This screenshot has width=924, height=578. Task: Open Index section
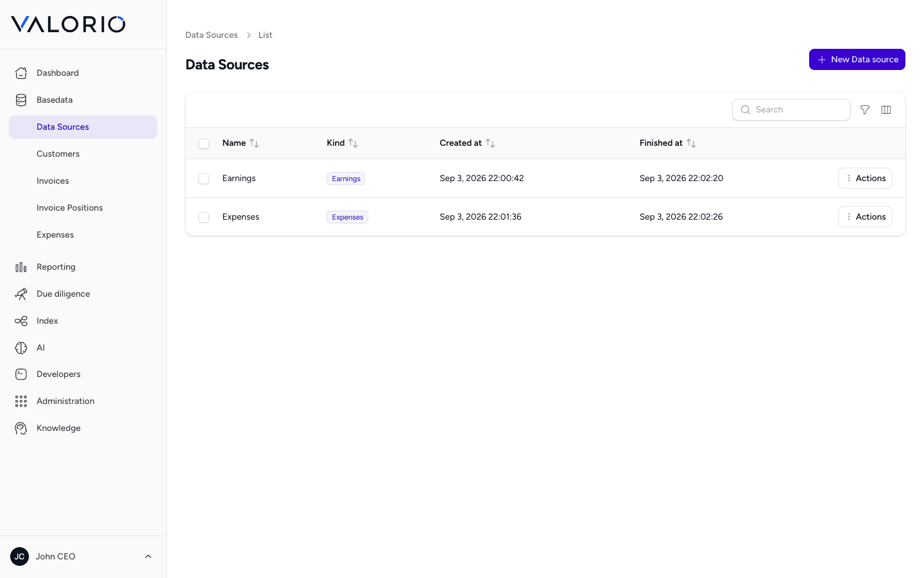point(83,321)
